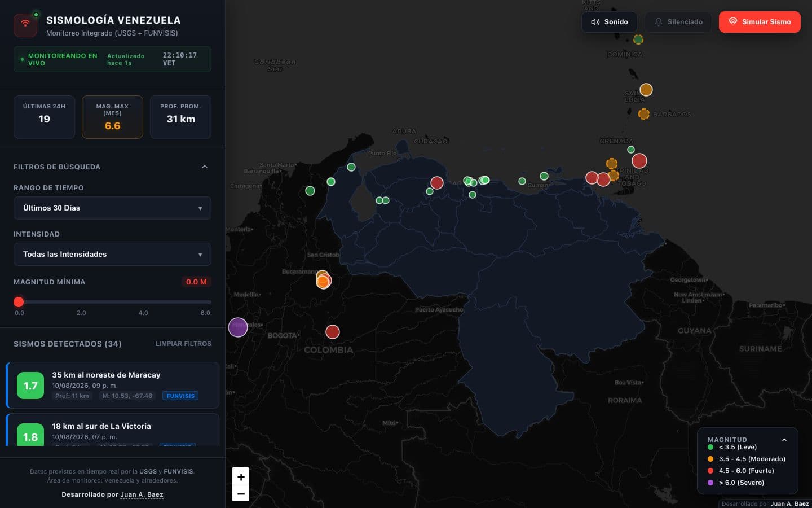Click the Prof. Prom. 31 km card

click(x=180, y=117)
